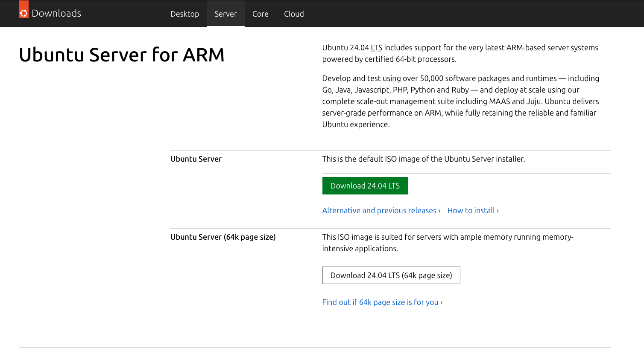Click the paragraph mentioning MAAS and Juju

pyautogui.click(x=461, y=101)
